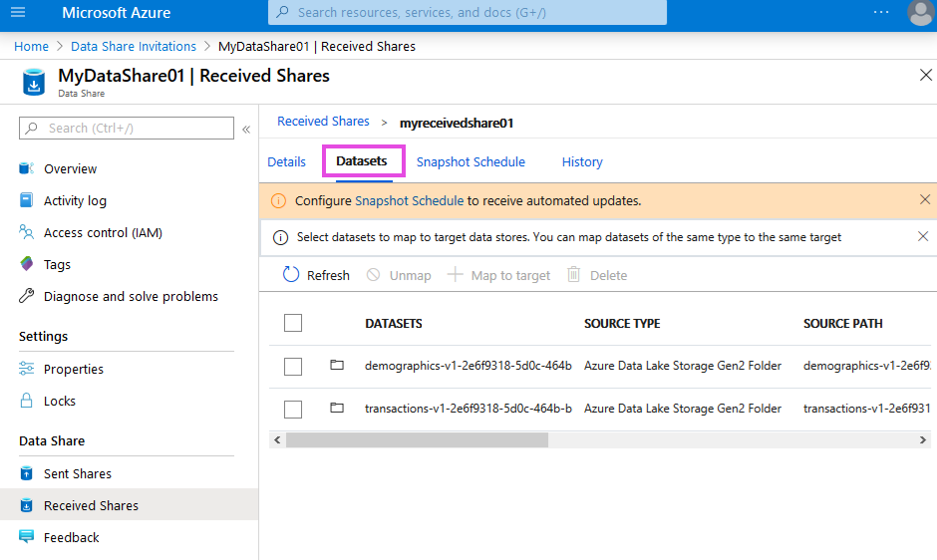
Task: Click the Refresh circular arrow icon
Action: tap(291, 274)
